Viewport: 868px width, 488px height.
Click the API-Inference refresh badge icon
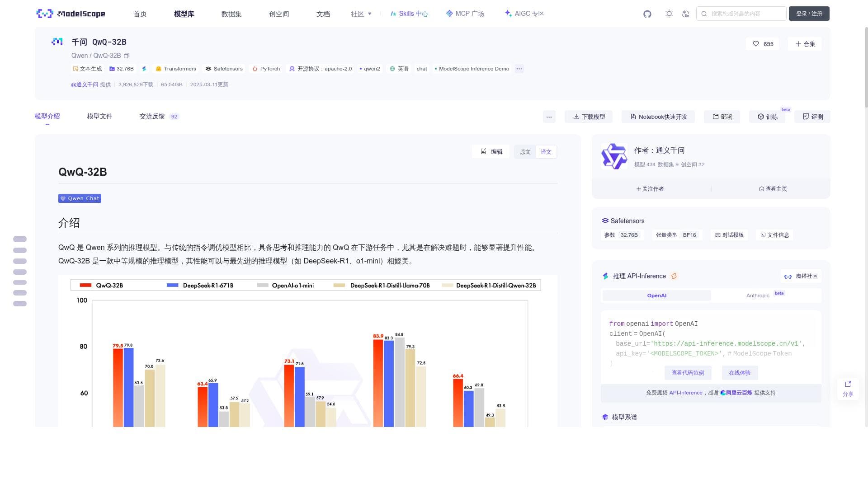click(x=674, y=276)
